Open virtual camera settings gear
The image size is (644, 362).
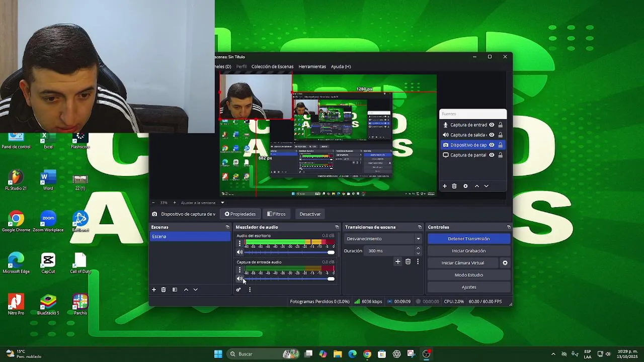[505, 263]
